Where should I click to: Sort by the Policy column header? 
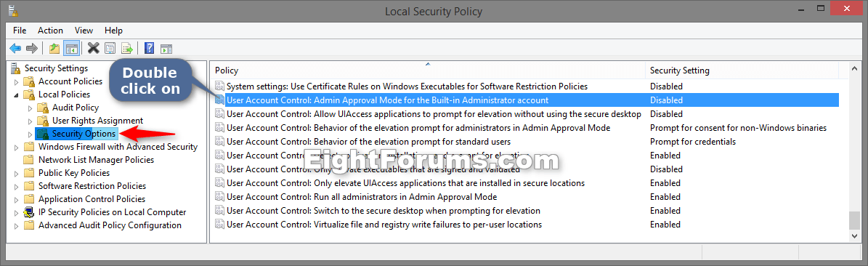[x=428, y=70]
